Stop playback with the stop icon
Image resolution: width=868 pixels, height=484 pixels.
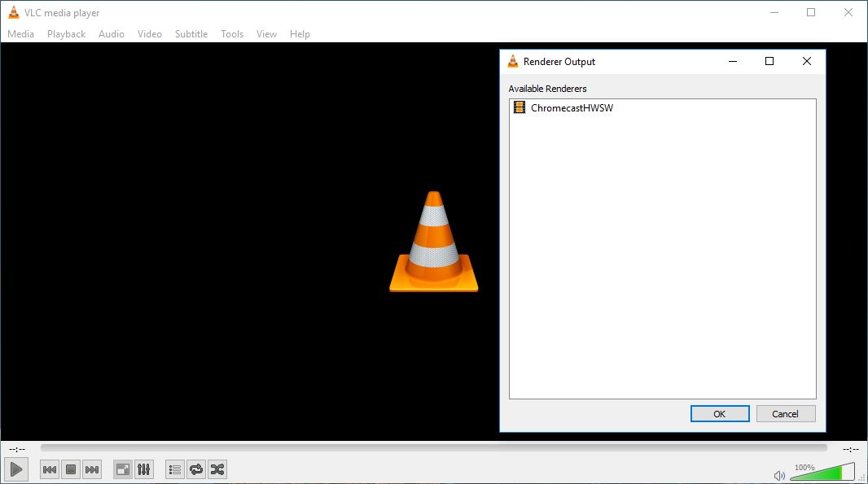click(71, 469)
